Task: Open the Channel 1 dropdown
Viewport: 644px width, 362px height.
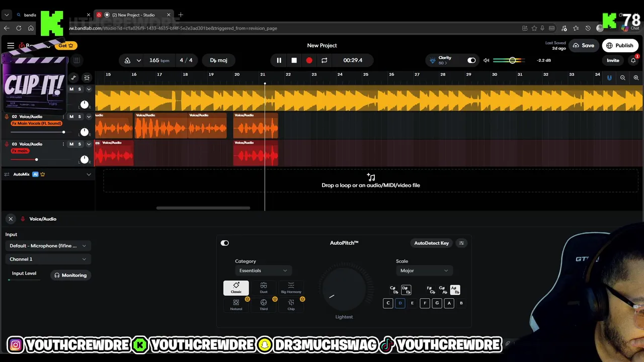Action: click(48, 259)
